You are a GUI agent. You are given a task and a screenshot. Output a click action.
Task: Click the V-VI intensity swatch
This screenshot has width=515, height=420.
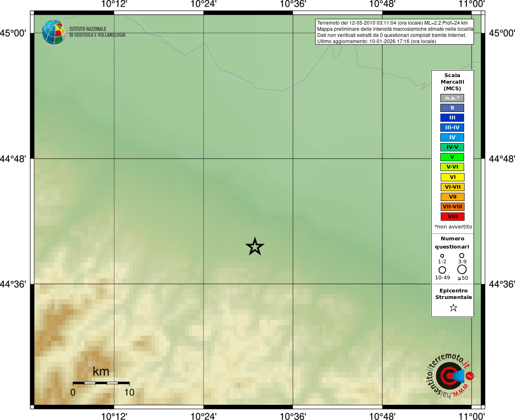click(452, 167)
